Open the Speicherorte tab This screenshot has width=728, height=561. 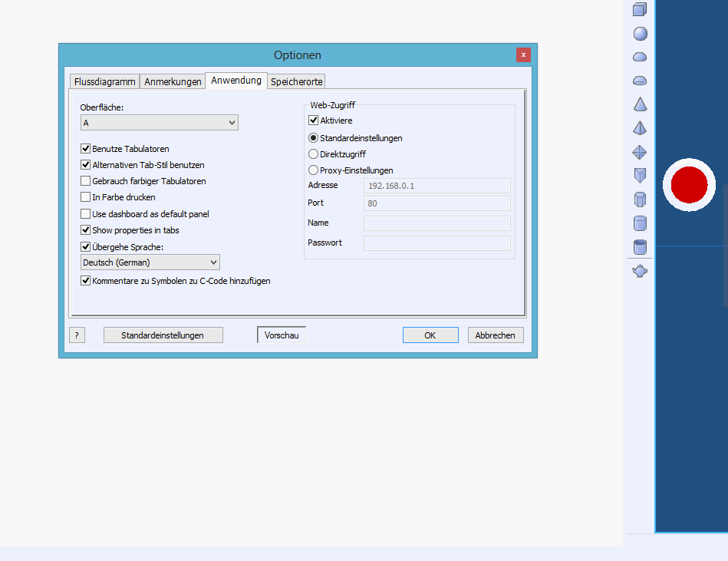click(296, 81)
